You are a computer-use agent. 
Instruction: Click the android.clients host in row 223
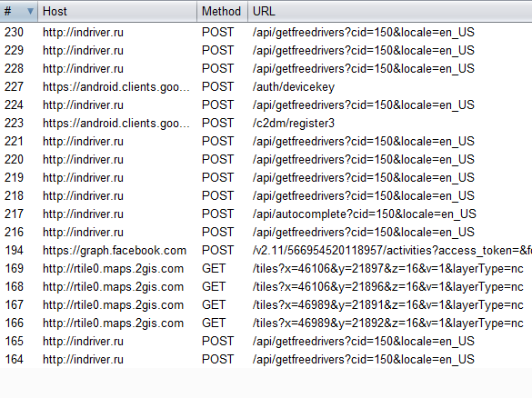[x=116, y=124]
